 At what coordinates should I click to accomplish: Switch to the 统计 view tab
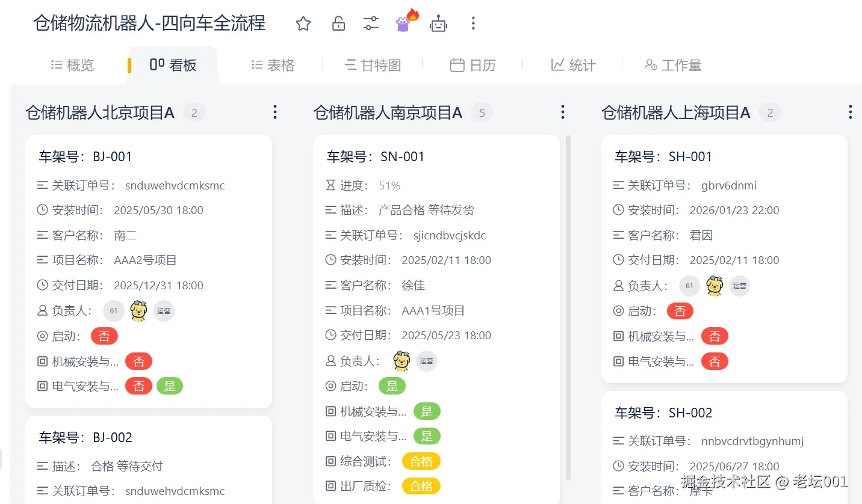pos(573,65)
